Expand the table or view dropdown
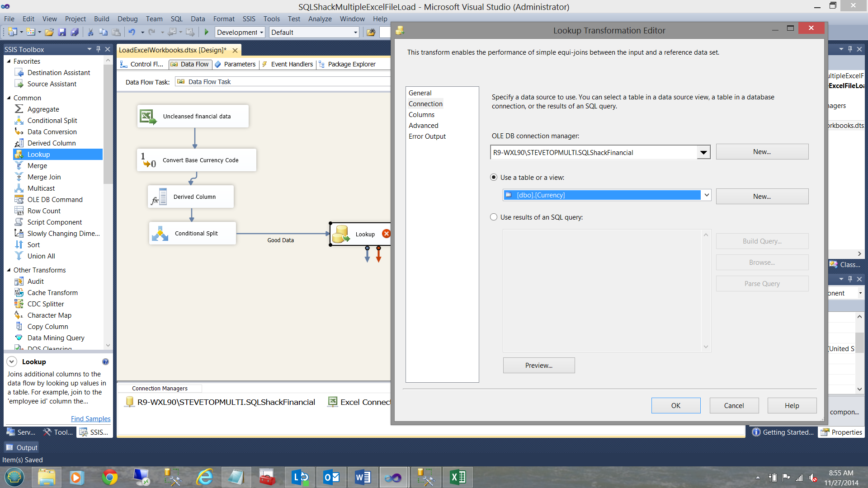Screen dimensions: 868x488 pyautogui.click(x=706, y=195)
